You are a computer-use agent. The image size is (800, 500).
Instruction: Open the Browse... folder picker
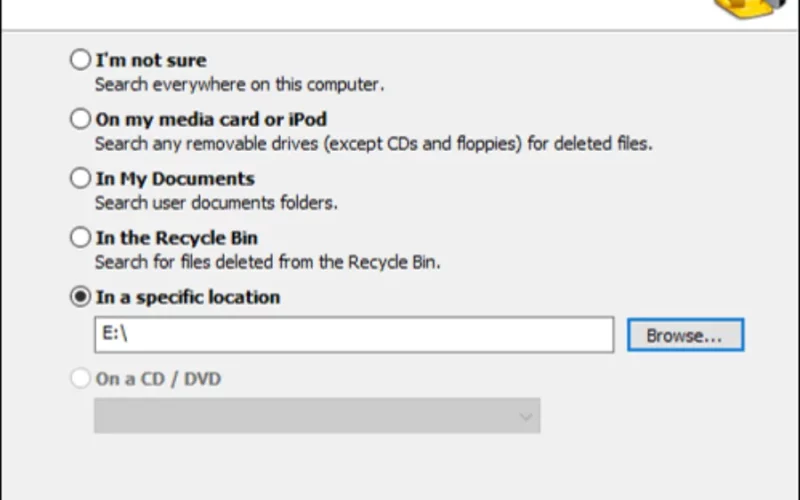[x=685, y=335]
